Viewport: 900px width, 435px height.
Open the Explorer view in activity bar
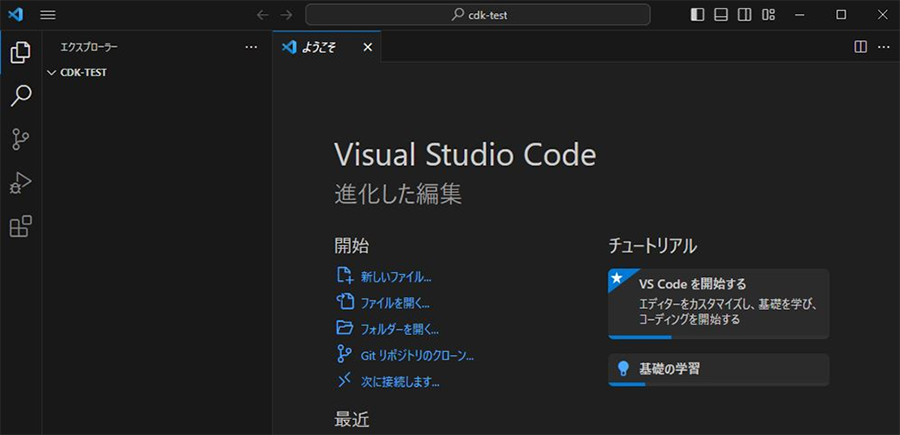[x=21, y=52]
